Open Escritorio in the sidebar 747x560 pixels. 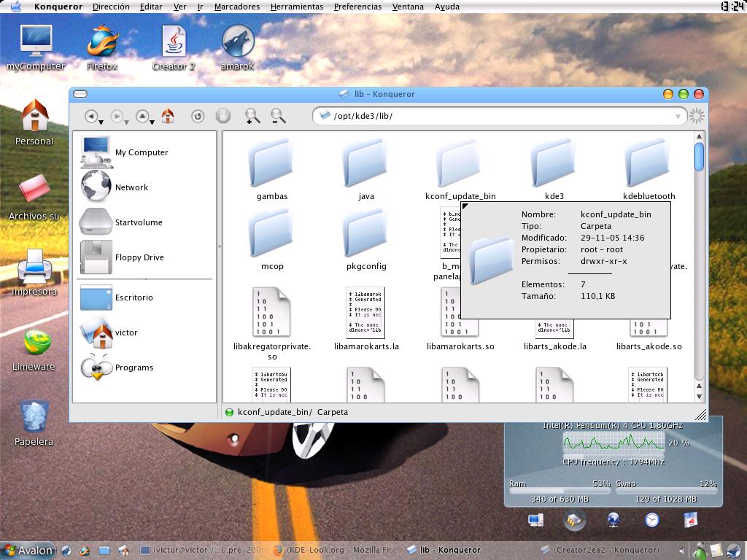(117, 297)
